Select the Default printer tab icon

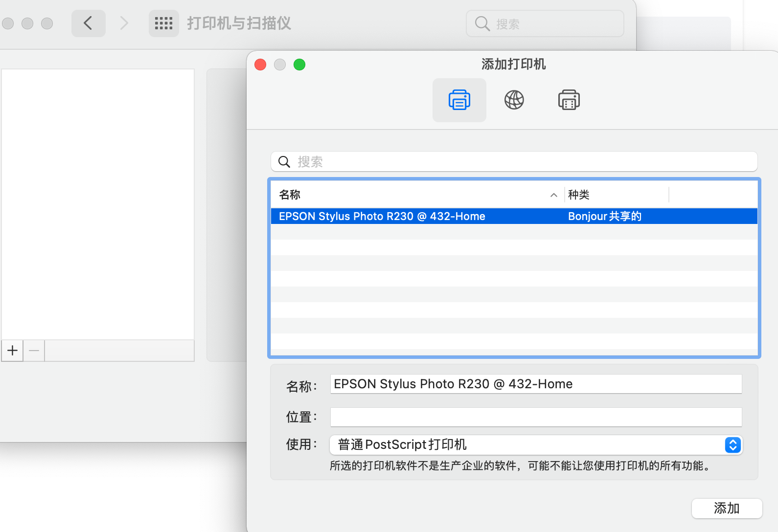pyautogui.click(x=459, y=100)
